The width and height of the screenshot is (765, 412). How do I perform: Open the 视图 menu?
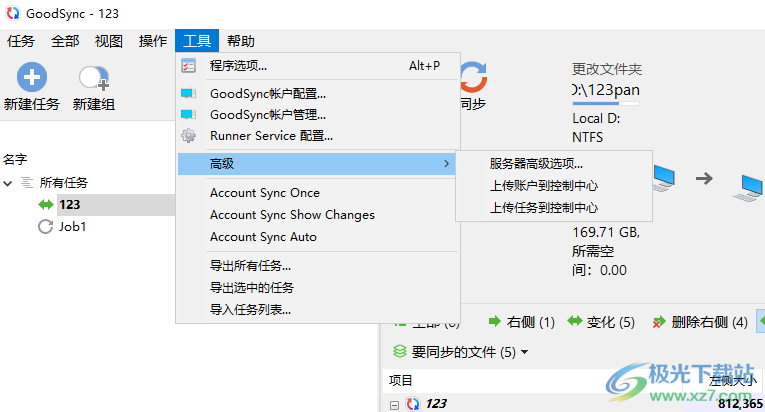[x=109, y=41]
